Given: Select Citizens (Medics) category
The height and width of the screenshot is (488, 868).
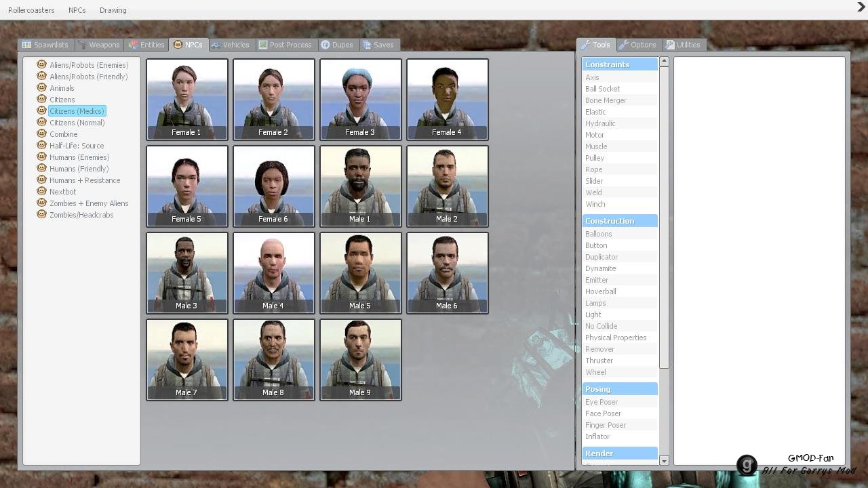Looking at the screenshot, I should (x=77, y=111).
